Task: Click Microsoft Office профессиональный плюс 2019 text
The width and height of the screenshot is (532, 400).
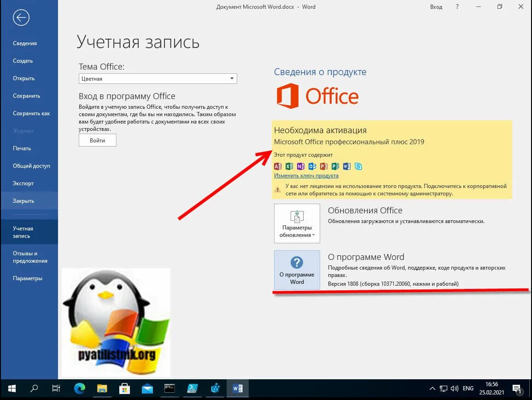Action: [349, 142]
